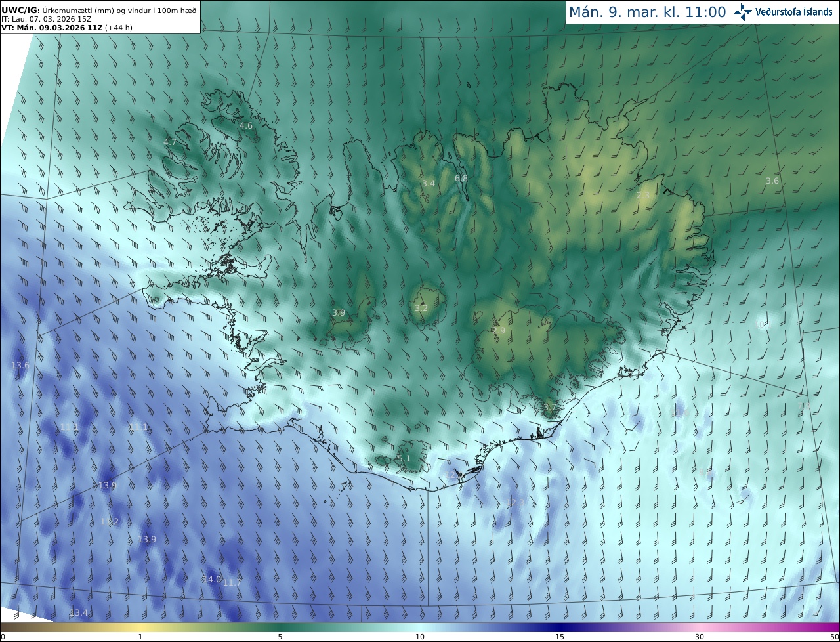The height and width of the screenshot is (642, 840).
Task: Click the 5.1 value label on the southern glacier
Action: tap(404, 459)
